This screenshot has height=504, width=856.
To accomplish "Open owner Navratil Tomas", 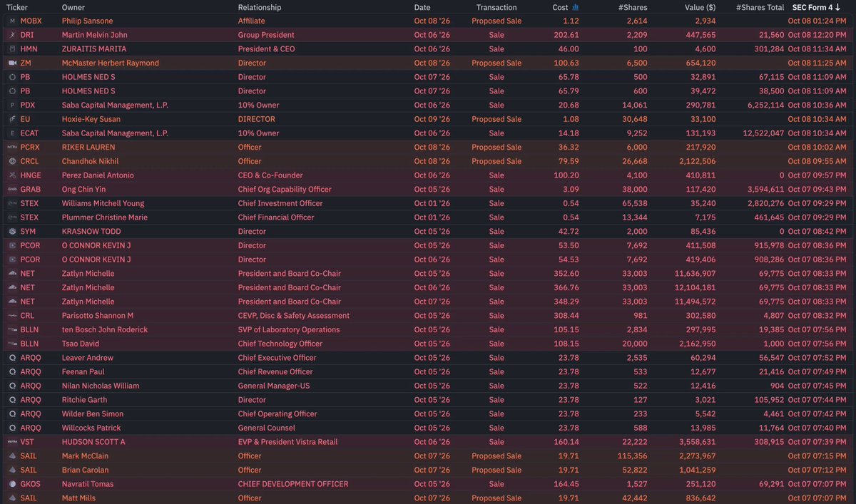I will (x=88, y=484).
